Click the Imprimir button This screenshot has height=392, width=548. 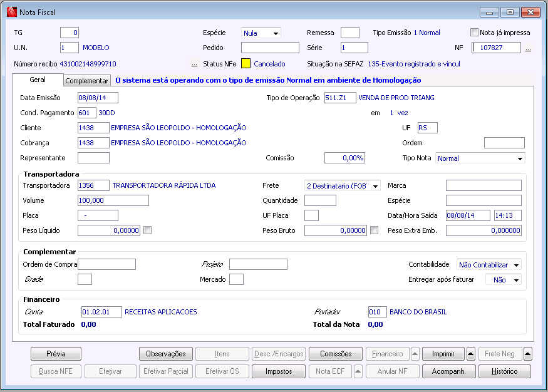tap(443, 354)
